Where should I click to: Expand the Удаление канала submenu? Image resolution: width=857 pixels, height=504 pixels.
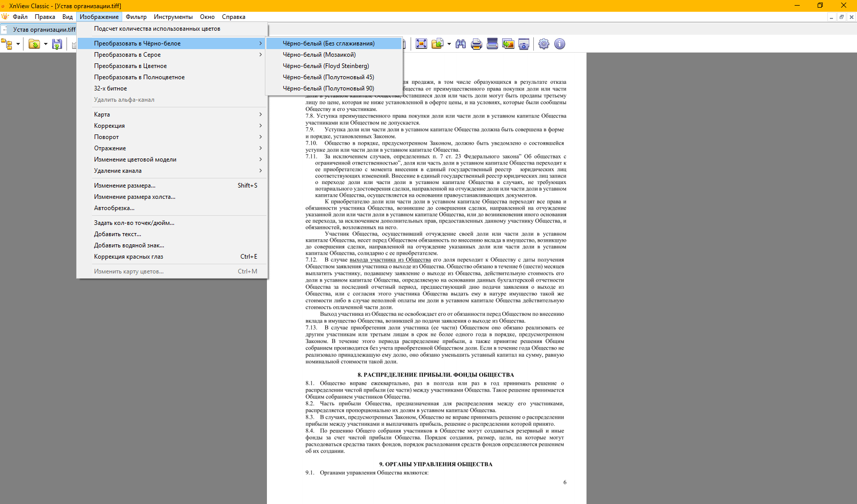(x=172, y=171)
